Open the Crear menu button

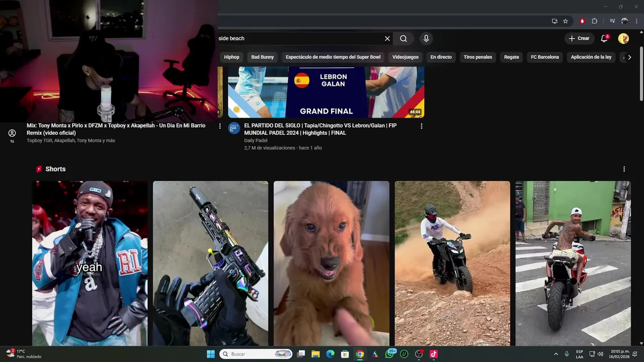pos(579,39)
